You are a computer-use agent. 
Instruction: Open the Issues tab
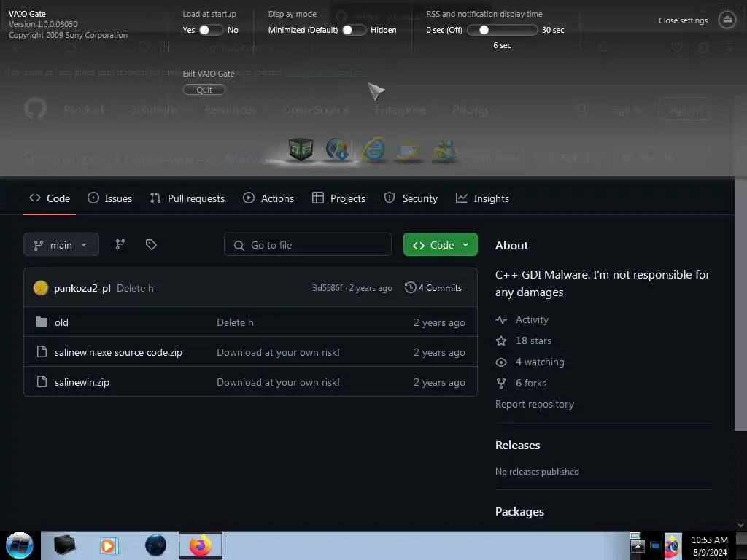point(109,198)
